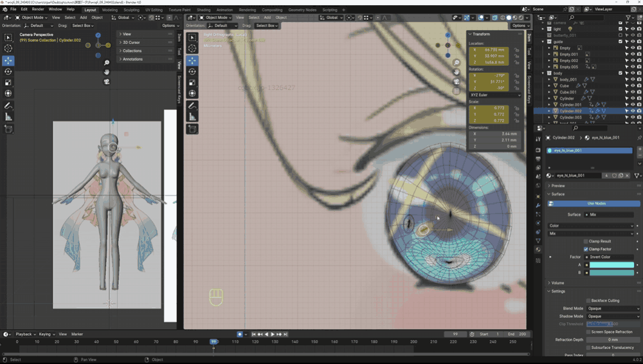Open the XYZ Euler rotation mode dropdown
The height and width of the screenshot is (364, 643).
tap(495, 95)
